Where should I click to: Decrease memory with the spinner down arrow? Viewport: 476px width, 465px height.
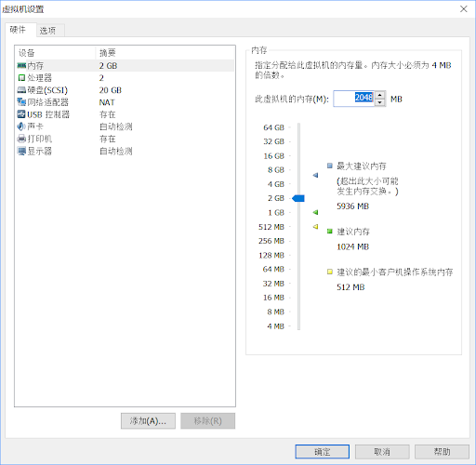tap(380, 102)
